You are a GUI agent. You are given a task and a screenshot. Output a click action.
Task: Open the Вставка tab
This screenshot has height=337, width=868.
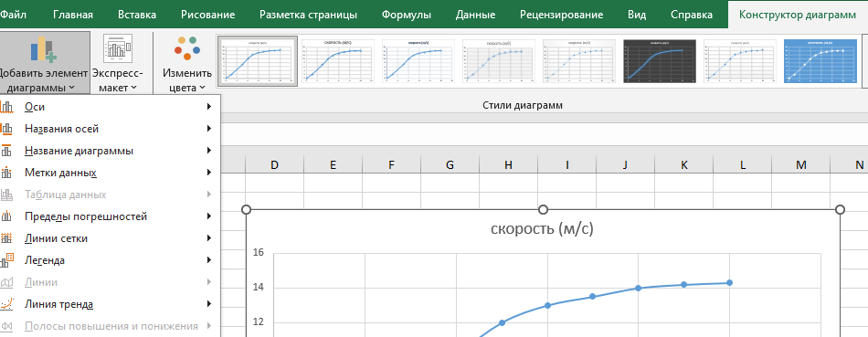[x=137, y=15]
